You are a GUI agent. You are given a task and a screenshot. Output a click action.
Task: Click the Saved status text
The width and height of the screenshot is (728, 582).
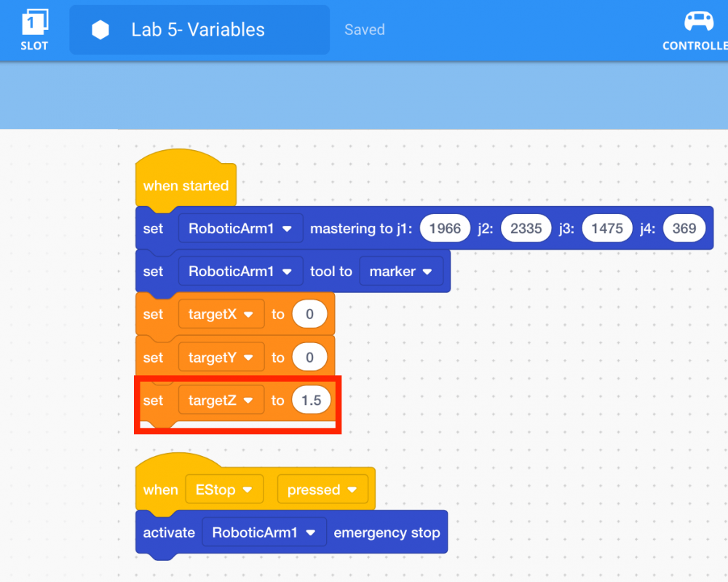pyautogui.click(x=364, y=30)
